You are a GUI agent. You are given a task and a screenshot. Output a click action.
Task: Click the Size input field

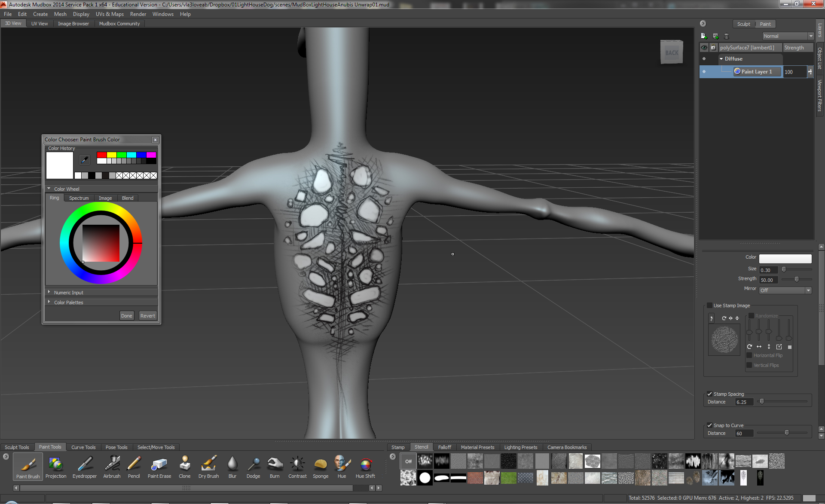click(x=768, y=270)
